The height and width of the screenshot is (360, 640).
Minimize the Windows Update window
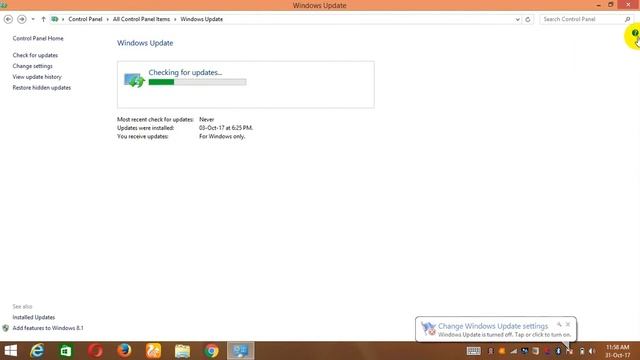coord(598,5)
